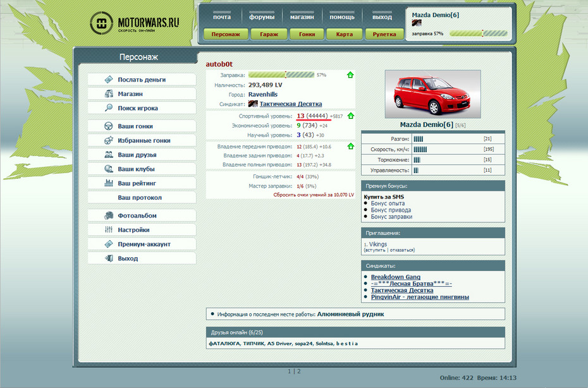Click вступить under Vikings invitation

point(376,250)
